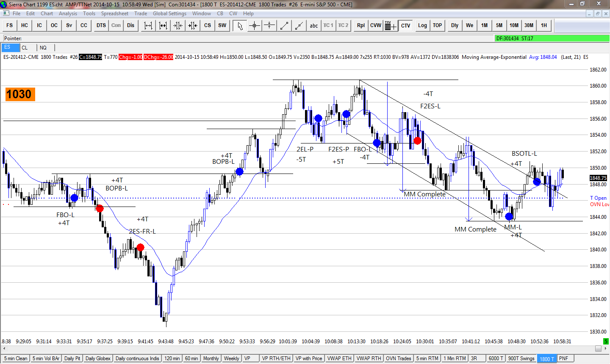This screenshot has width=610, height=364.
Task: Click the CVW toolbar button
Action: point(376,25)
